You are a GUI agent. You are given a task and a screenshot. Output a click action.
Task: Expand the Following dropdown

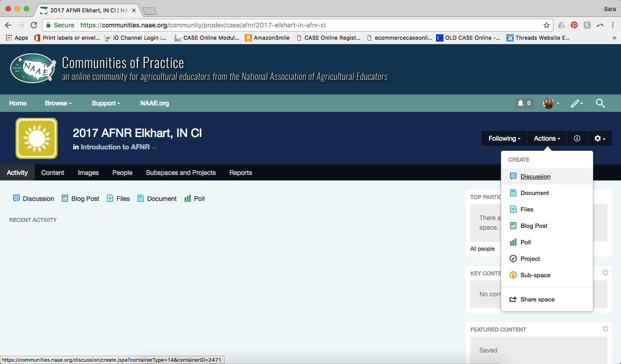coord(505,138)
